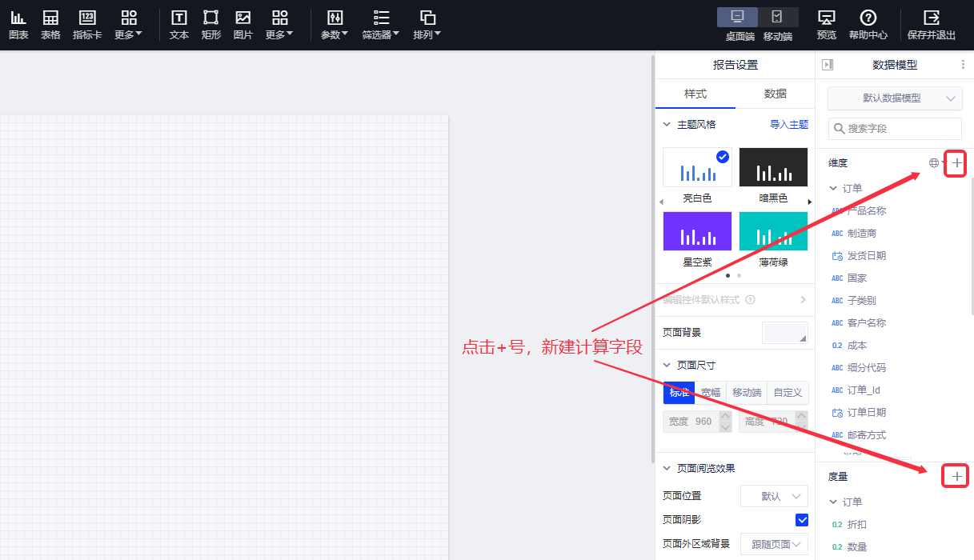
Task: Click 保存并退出 save and exit icon
Action: [x=931, y=24]
